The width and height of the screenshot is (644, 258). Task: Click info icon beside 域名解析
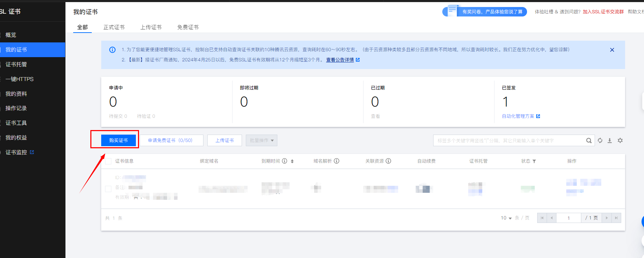click(337, 161)
